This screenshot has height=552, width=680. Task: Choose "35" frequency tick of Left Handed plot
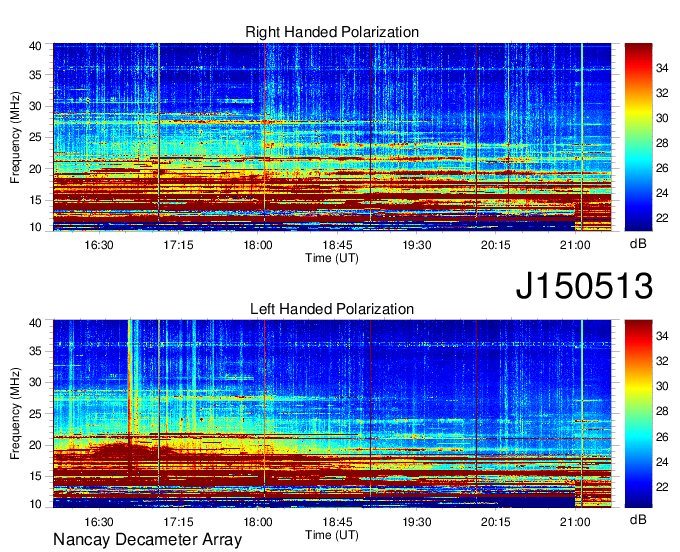[x=35, y=351]
